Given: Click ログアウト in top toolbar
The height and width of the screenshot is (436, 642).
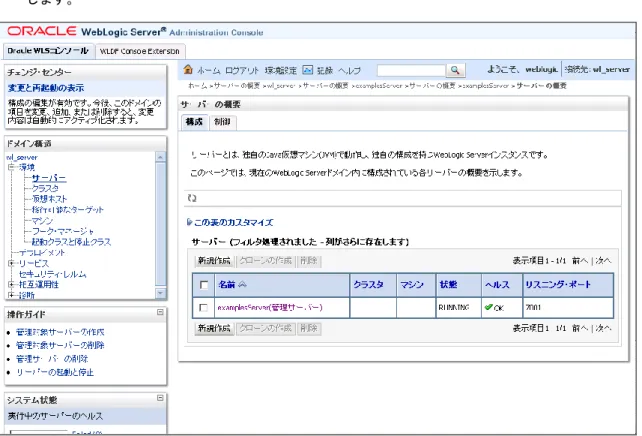Looking at the screenshot, I should (242, 70).
